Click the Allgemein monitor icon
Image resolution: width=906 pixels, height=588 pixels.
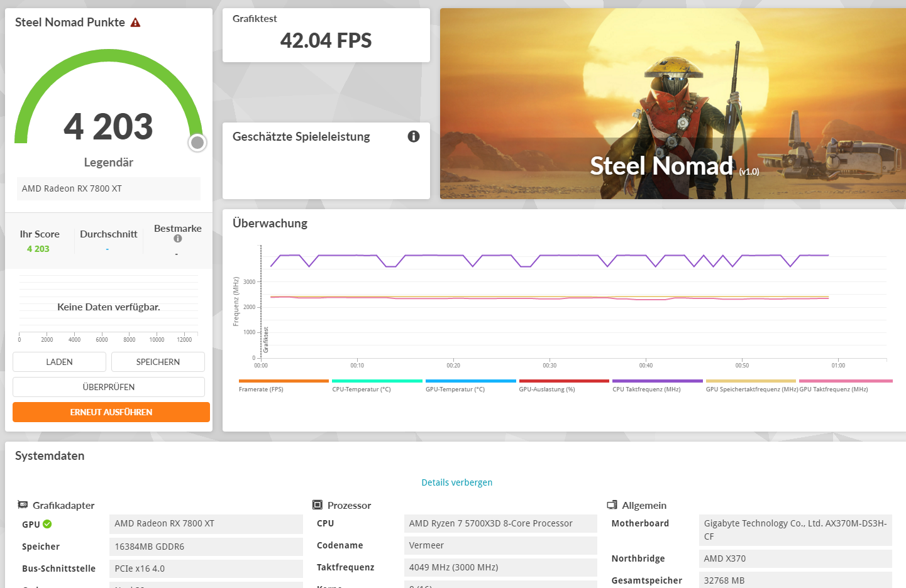tap(612, 504)
